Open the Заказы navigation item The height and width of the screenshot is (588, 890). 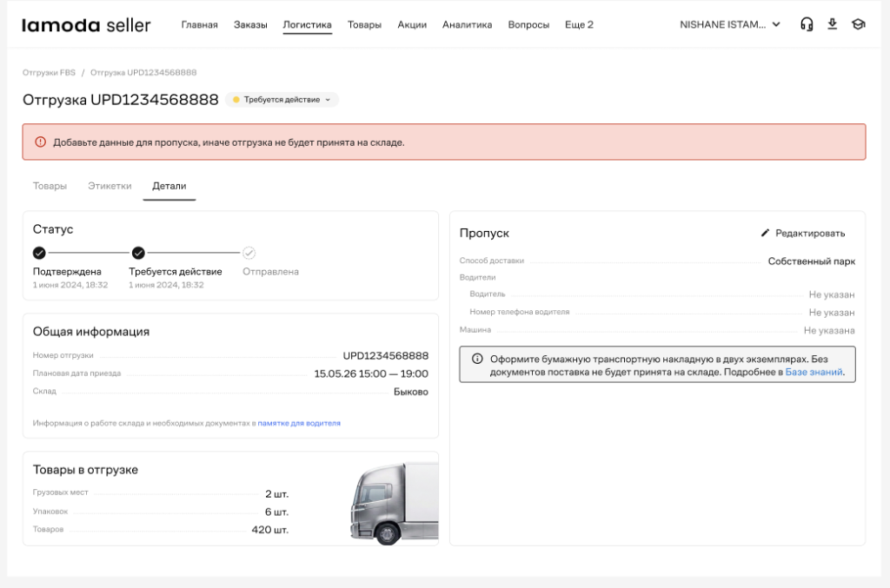(x=250, y=25)
